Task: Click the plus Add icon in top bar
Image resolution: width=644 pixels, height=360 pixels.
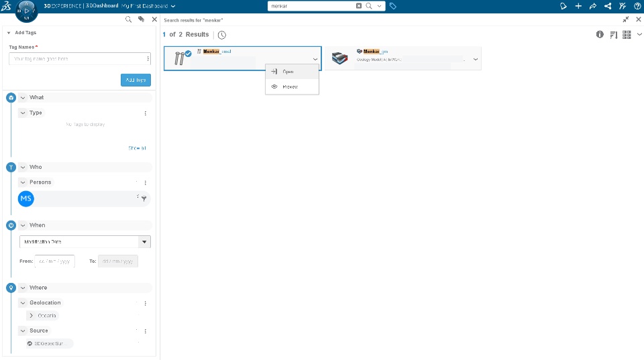Action: (x=578, y=6)
